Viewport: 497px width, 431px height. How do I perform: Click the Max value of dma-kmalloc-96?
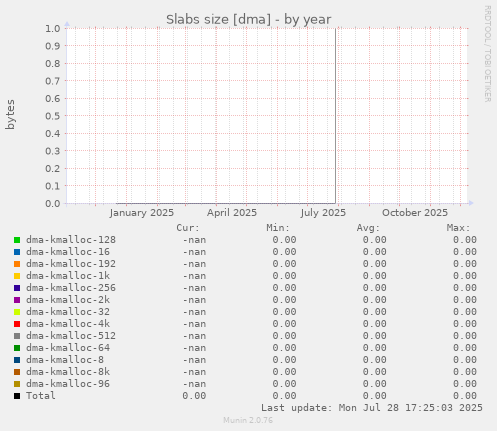465,384
